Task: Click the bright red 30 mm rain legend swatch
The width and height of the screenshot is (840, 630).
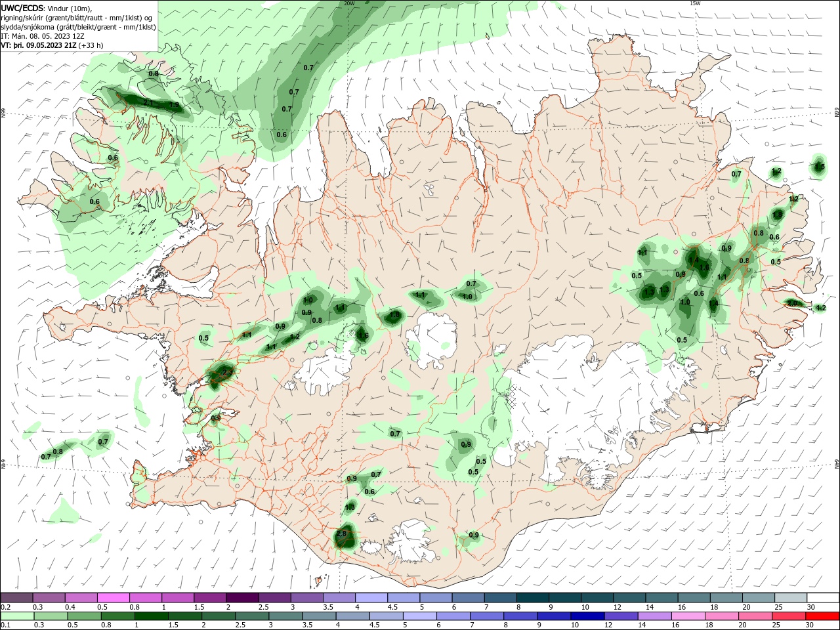Action: [x=823, y=616]
